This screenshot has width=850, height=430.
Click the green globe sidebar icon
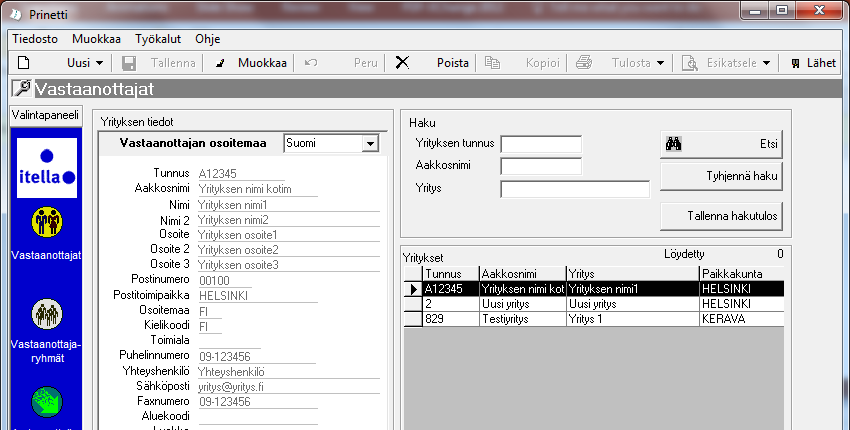click(47, 402)
